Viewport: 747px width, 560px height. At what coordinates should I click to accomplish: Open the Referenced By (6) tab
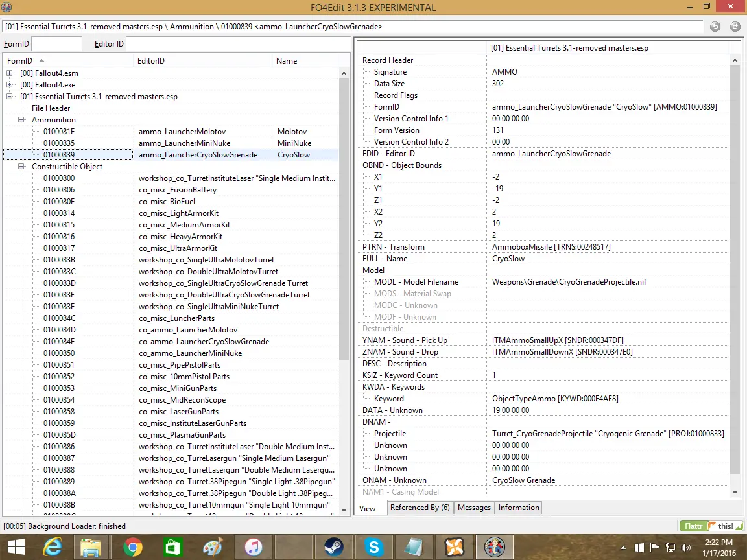point(420,507)
